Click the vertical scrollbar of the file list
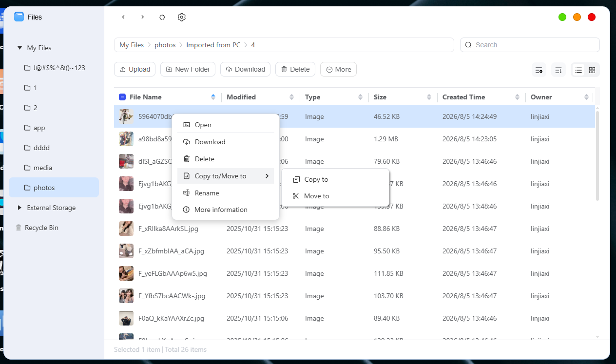Screen dimensions: 616x364 pos(597,156)
